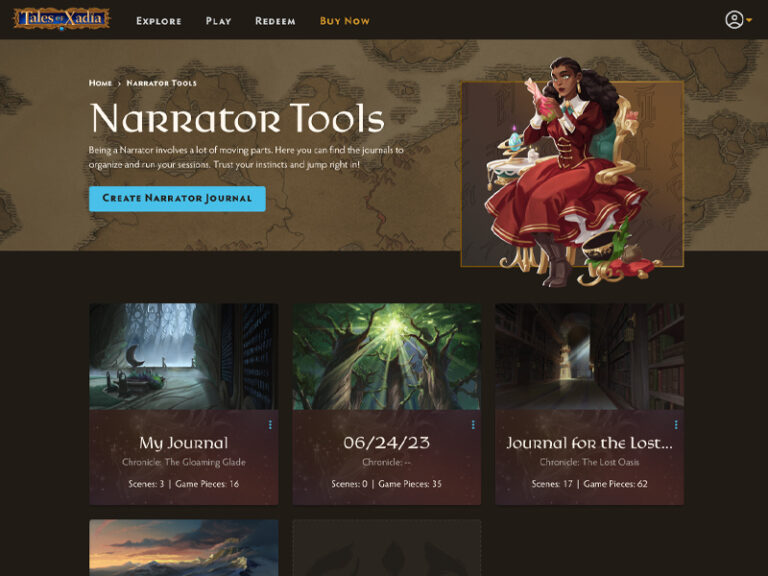Click 'Chronicle: The Lost Oasis' text
The height and width of the screenshot is (576, 768).
tap(589, 462)
